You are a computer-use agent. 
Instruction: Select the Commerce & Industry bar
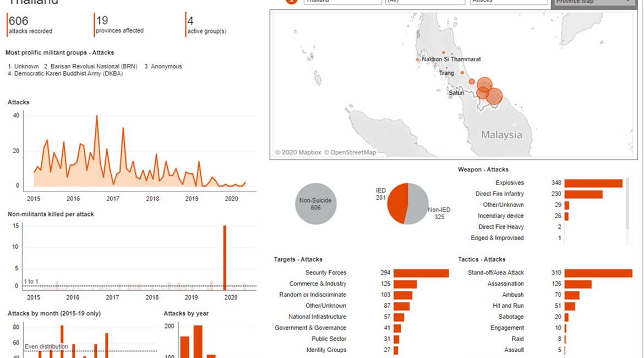[405, 284]
